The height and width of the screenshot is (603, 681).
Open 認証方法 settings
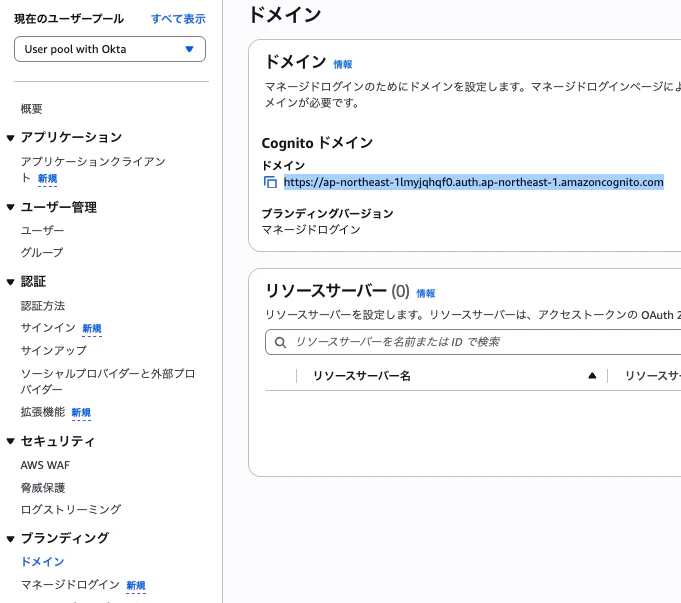[43, 306]
